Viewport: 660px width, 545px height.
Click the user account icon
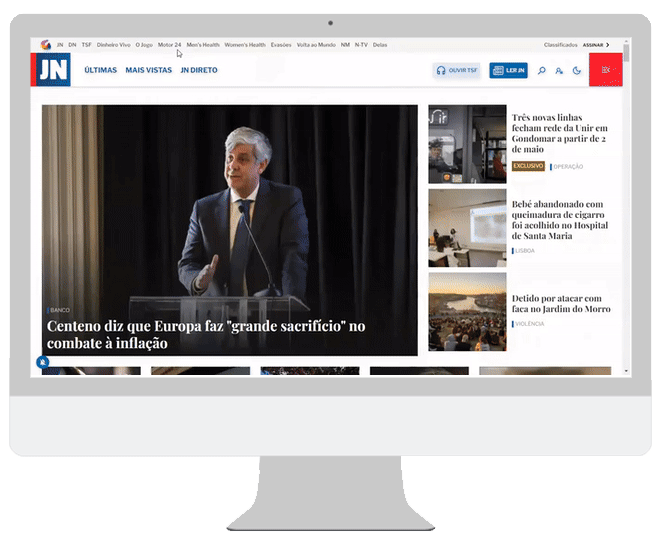coord(559,71)
